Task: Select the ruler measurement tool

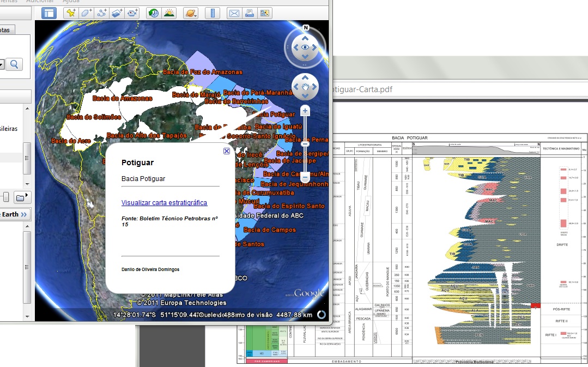Action: tap(212, 13)
